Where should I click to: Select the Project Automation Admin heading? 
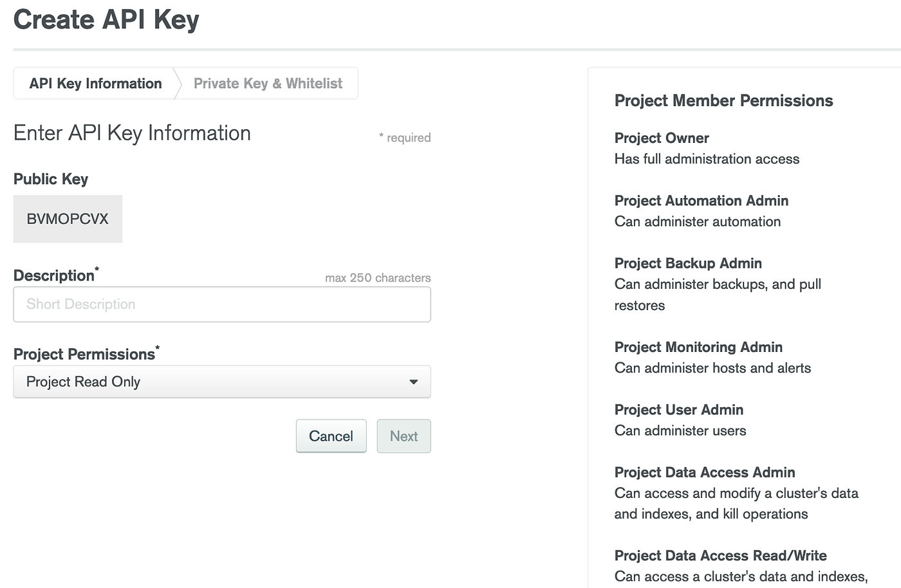pyautogui.click(x=701, y=201)
